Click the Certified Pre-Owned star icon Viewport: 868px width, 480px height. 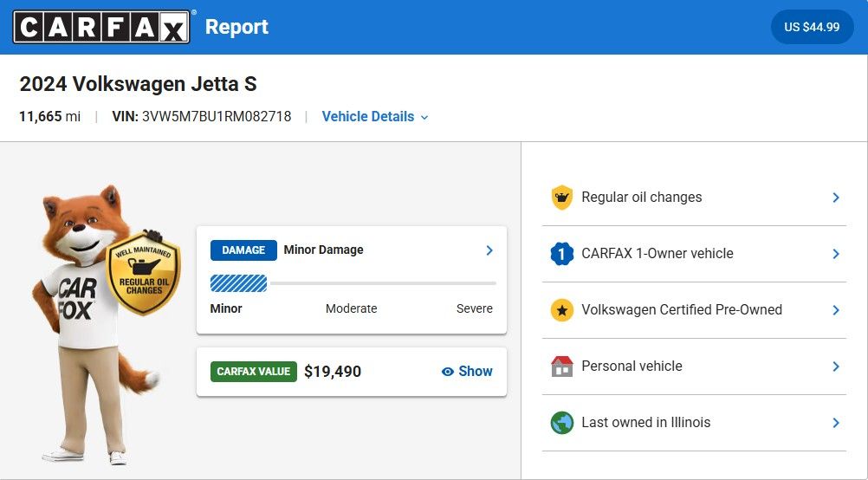click(561, 310)
